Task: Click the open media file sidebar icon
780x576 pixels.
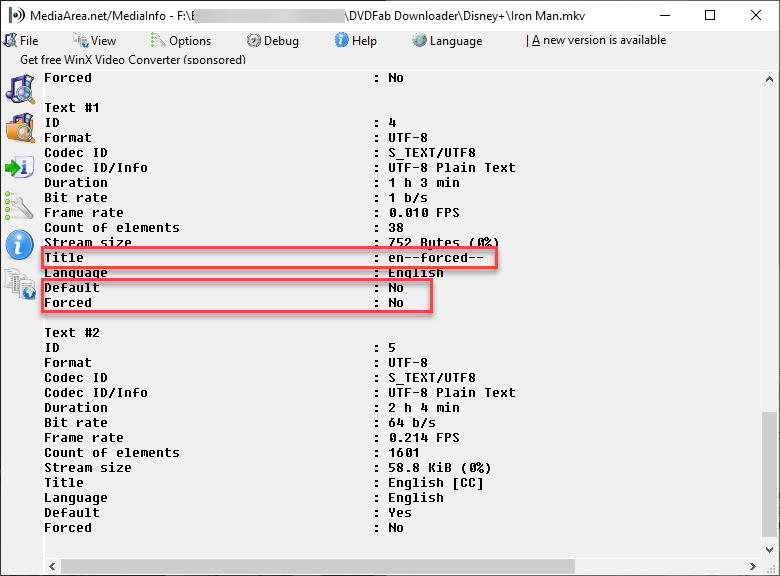Action: pos(20,89)
